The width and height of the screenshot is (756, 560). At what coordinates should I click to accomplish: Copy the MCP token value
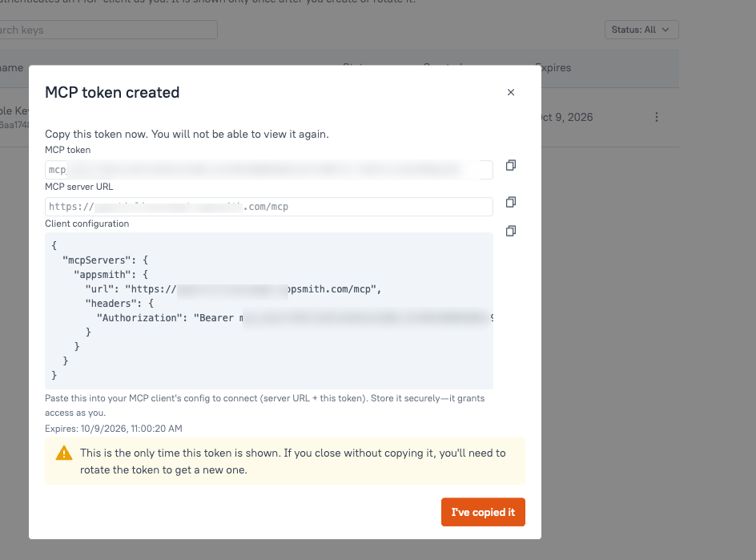coord(511,166)
